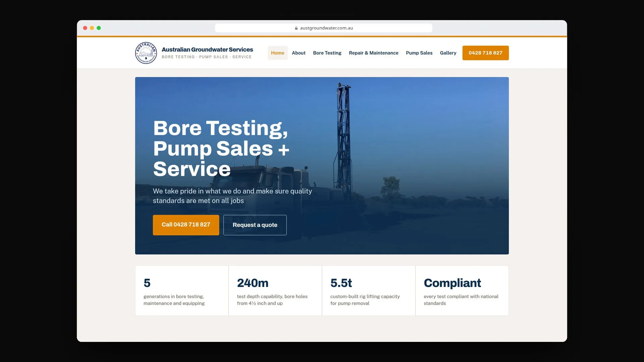Image resolution: width=644 pixels, height=362 pixels.
Task: Click the '5' generations statistic heading
Action: (x=147, y=283)
